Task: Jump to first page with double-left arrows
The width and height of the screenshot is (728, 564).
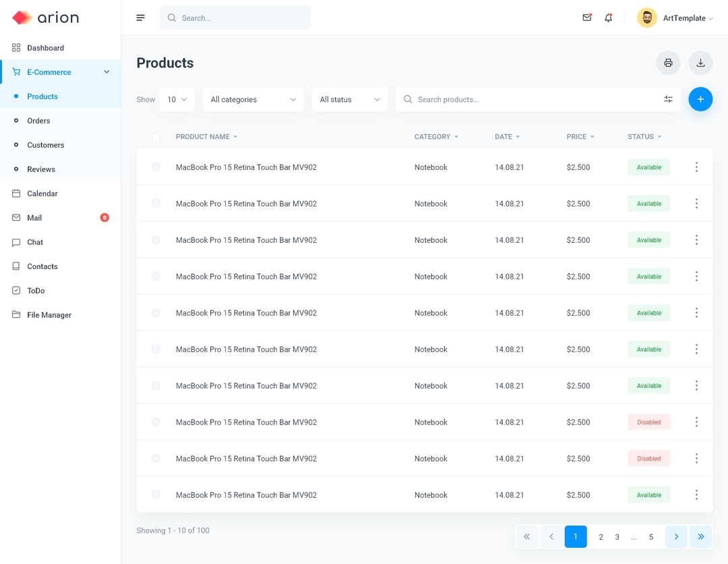Action: click(527, 536)
